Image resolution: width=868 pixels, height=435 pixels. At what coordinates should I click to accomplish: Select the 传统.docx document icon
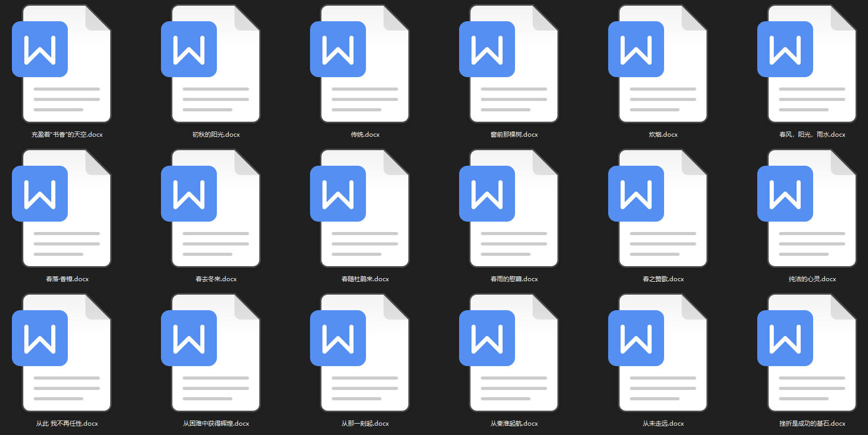click(x=360, y=64)
